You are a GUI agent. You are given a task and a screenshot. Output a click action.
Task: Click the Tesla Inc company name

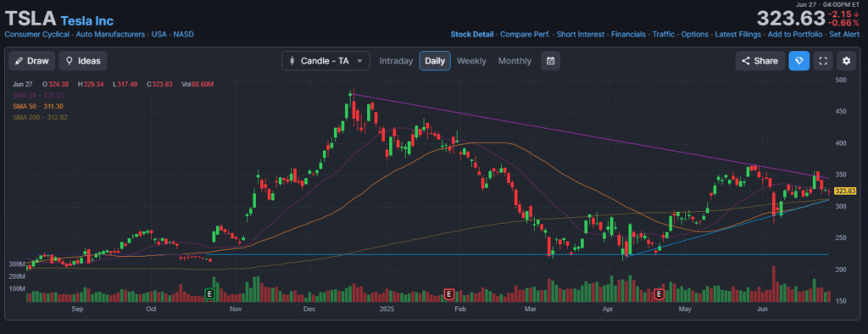[x=87, y=21]
